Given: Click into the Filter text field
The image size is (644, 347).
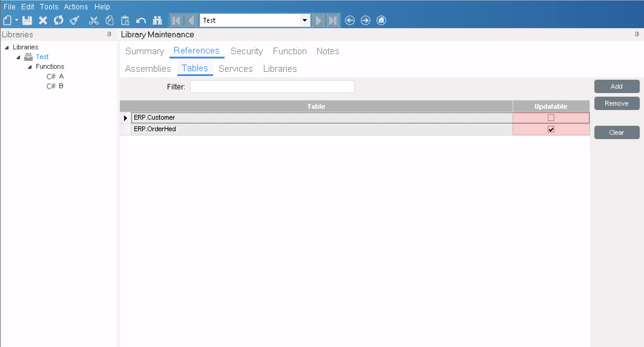Looking at the screenshot, I should click(x=272, y=87).
